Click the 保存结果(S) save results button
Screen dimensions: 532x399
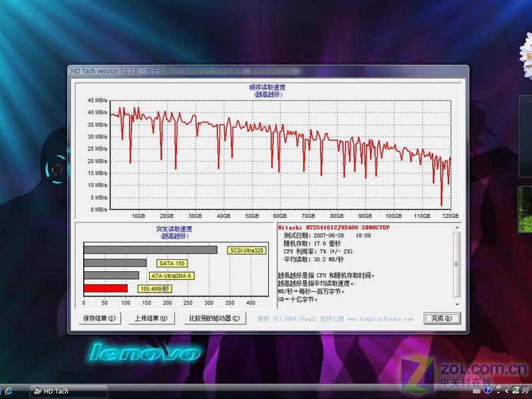point(99,319)
